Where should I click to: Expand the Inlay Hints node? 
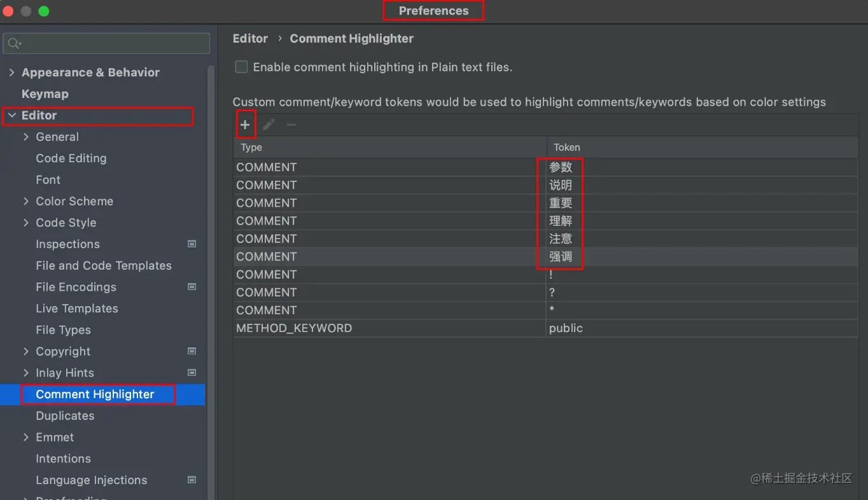coord(26,373)
